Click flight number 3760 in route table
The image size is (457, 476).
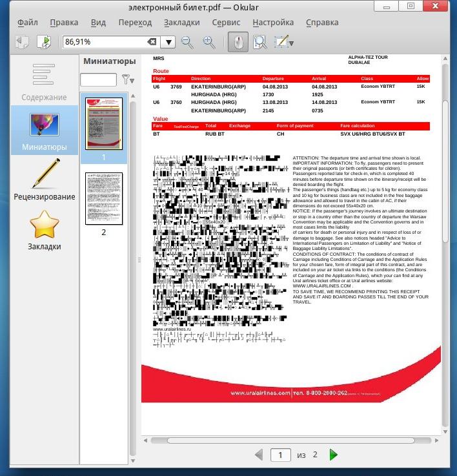[x=176, y=102]
